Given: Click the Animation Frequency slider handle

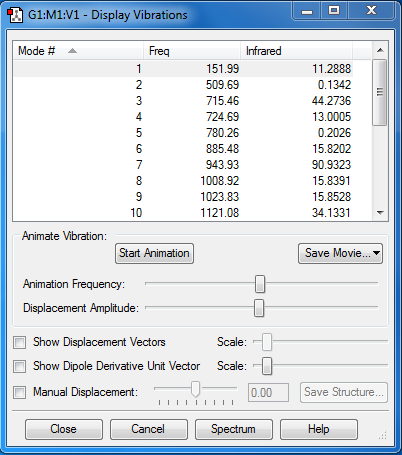Looking at the screenshot, I should click(x=260, y=284).
